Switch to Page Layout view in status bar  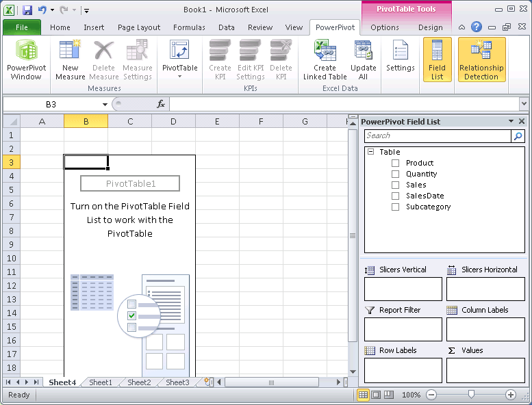pos(376,395)
